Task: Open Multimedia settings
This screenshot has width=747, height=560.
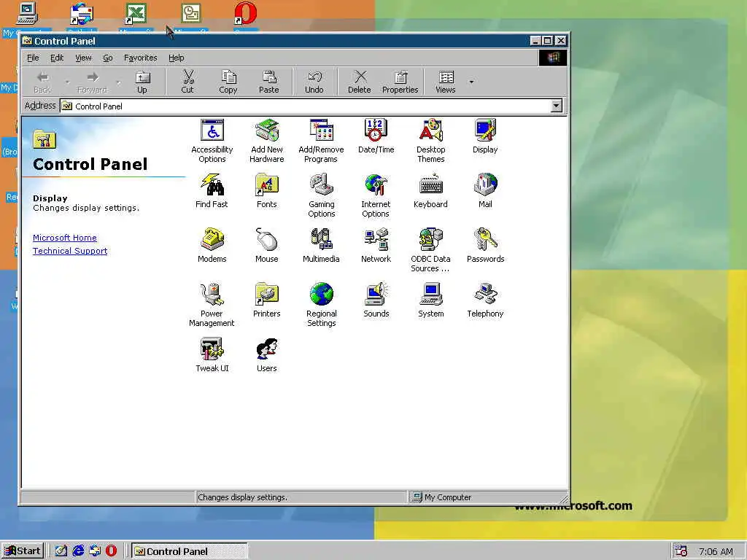Action: click(x=321, y=246)
